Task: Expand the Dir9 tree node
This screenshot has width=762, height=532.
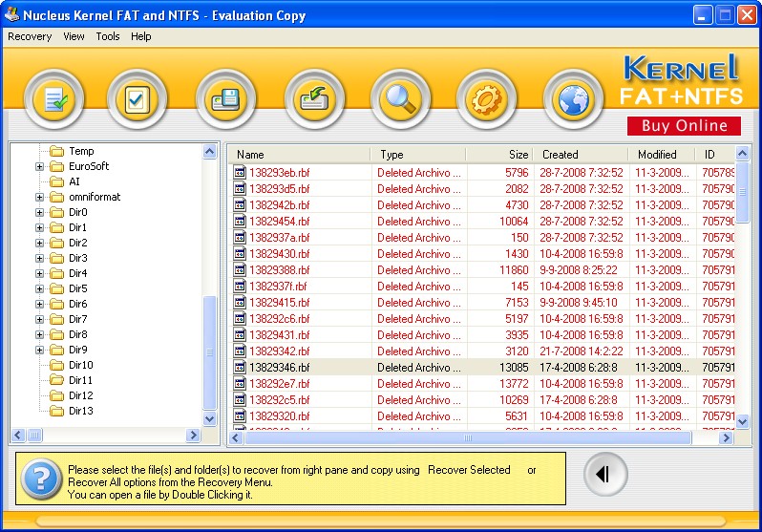Action: pos(39,351)
